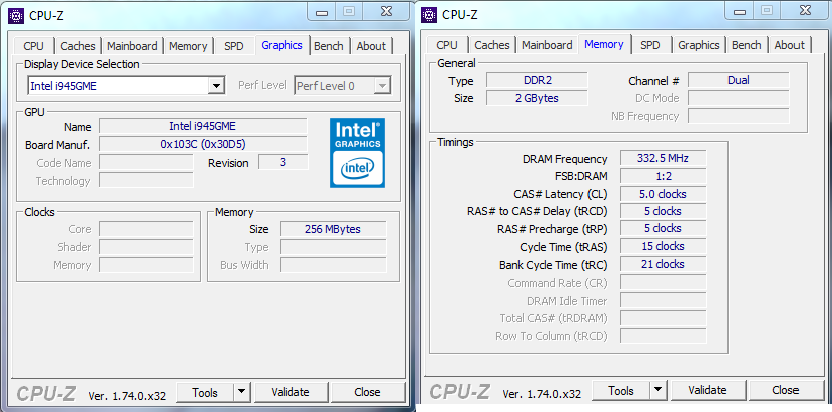832x412 pixels.
Task: Open the Perf Level 0 dropdown
Action: pos(343,85)
